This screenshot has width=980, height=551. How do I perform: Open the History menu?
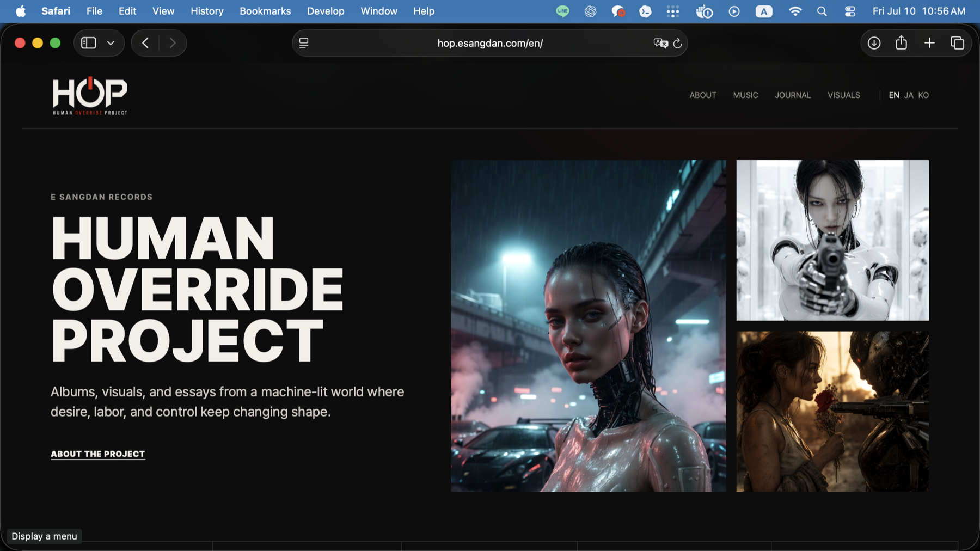click(x=207, y=11)
